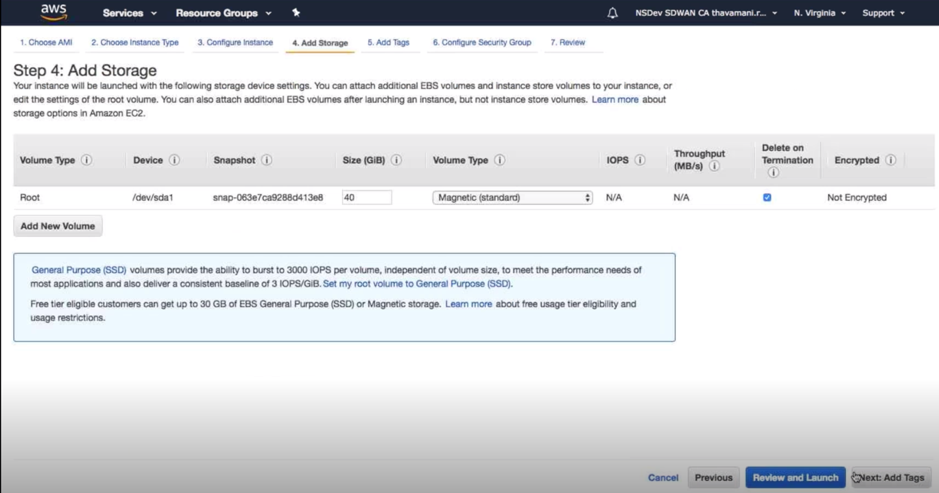
Task: Switch to 6. Configure Security Group tab
Action: (x=482, y=43)
